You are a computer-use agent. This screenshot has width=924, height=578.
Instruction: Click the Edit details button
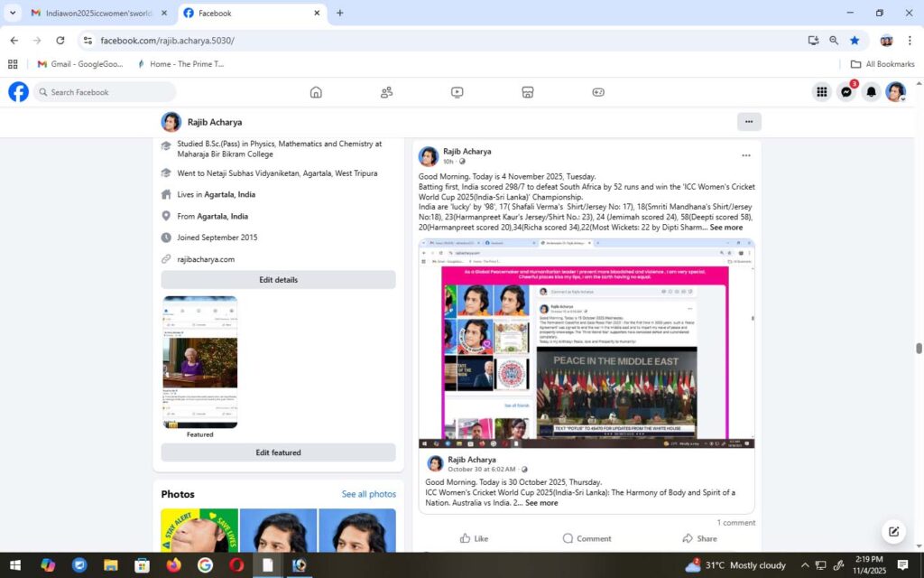(278, 280)
